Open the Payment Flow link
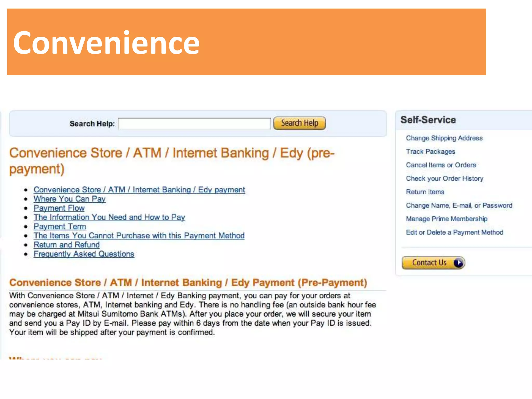This screenshot has height=399, width=532. pos(59,208)
